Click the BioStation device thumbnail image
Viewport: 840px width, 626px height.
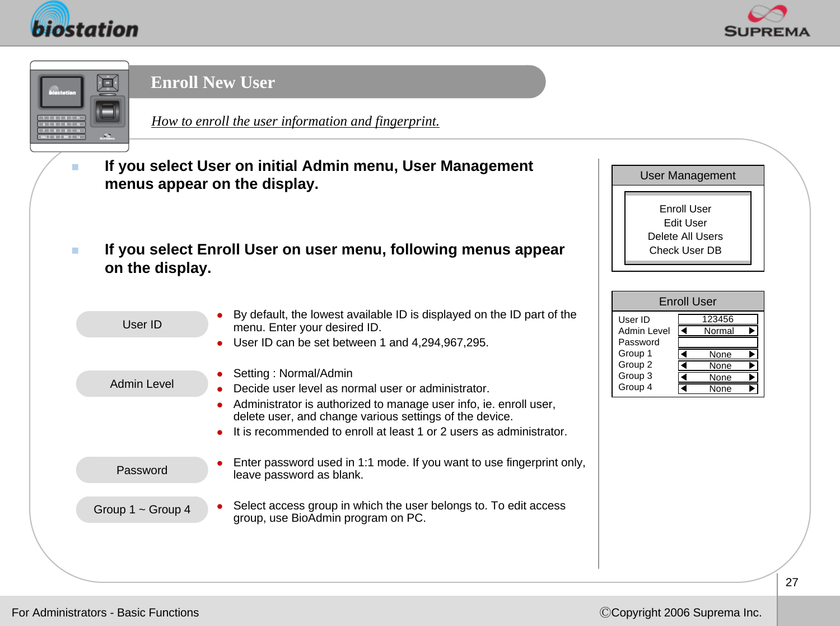(80, 106)
